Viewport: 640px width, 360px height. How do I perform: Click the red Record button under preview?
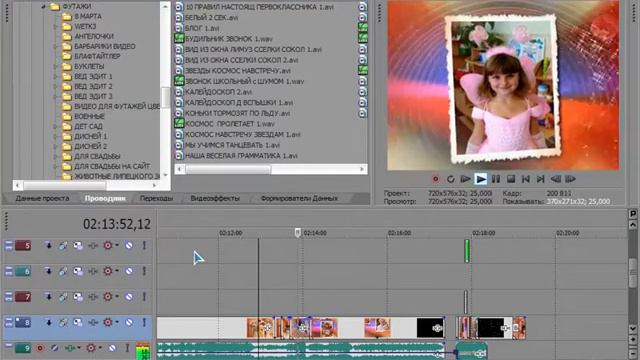[x=436, y=179]
